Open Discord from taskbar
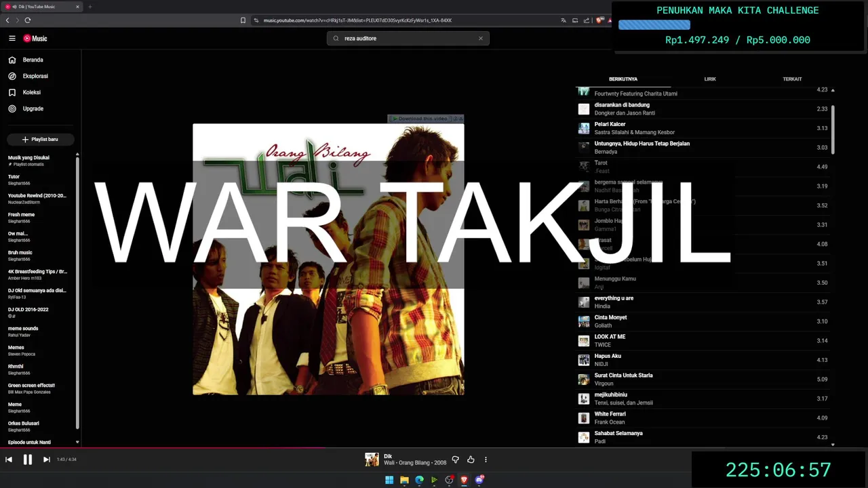Screen dimensions: 868x488 tap(479, 480)
